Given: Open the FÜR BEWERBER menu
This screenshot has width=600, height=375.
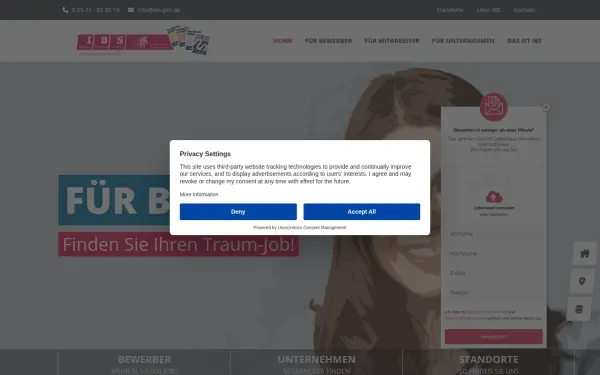Looking at the screenshot, I should click(x=328, y=41).
